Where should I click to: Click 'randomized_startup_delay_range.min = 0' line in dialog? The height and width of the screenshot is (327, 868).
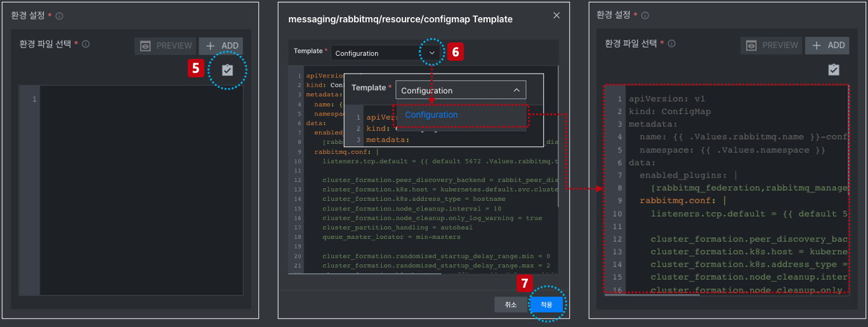coord(436,256)
